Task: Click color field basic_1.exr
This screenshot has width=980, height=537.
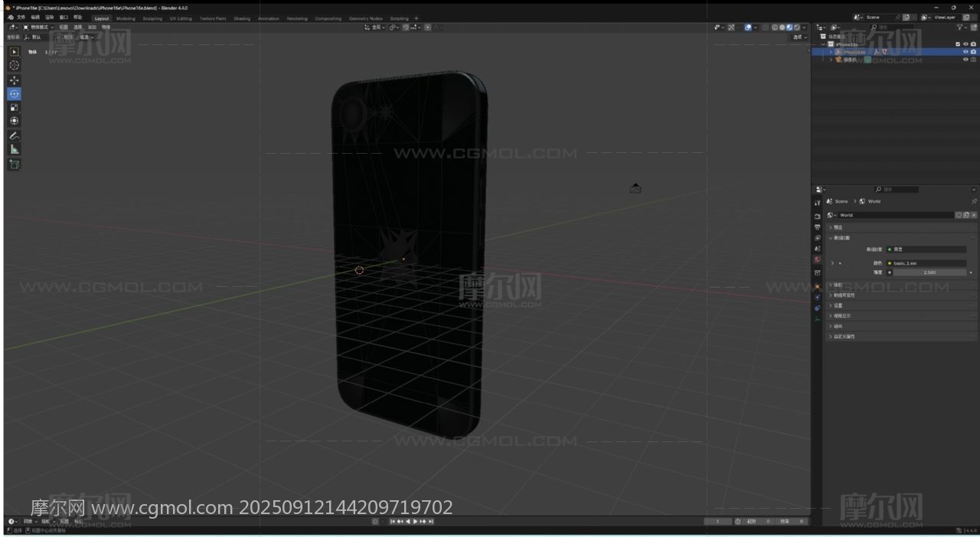Action: [926, 263]
